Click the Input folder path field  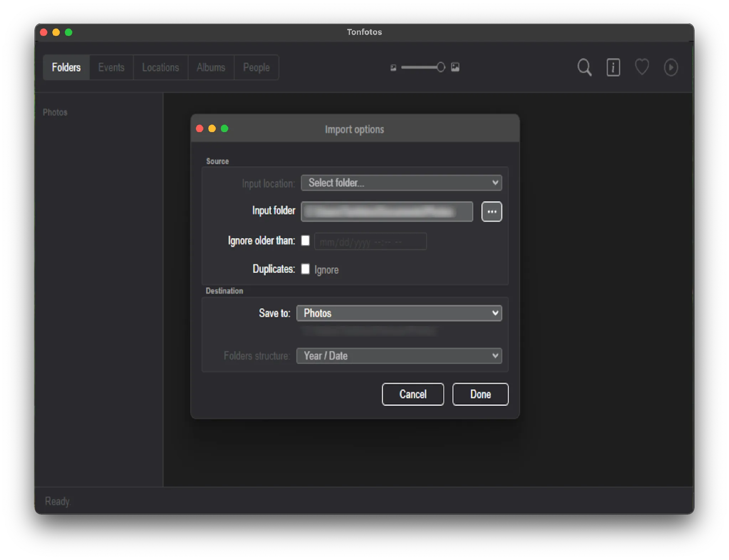pyautogui.click(x=387, y=211)
